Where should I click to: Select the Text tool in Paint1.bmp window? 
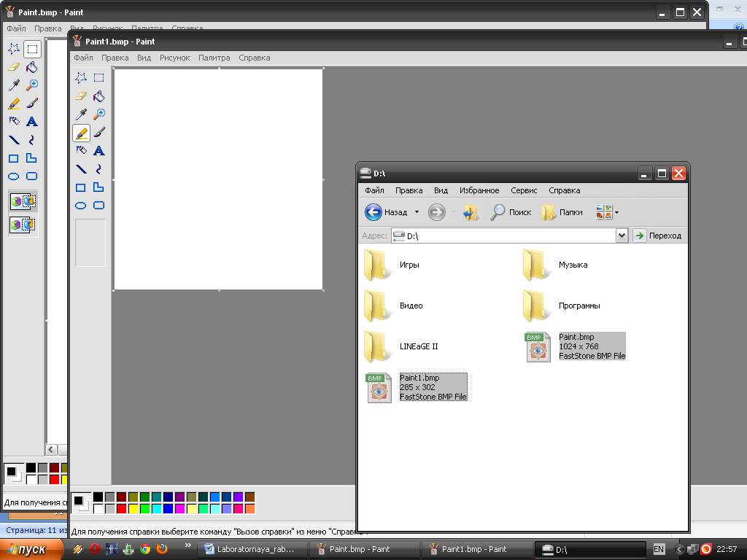[x=98, y=150]
